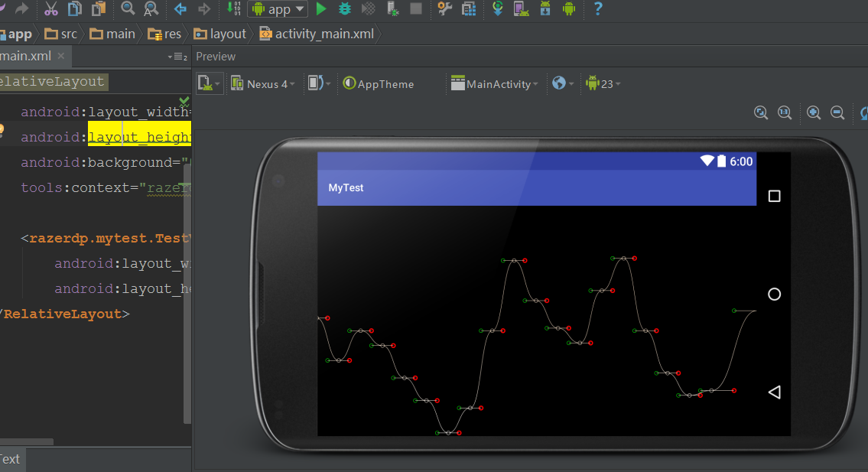The width and height of the screenshot is (868, 472).
Task: Select the activity_main.xml breadcrumb
Action: point(317,34)
